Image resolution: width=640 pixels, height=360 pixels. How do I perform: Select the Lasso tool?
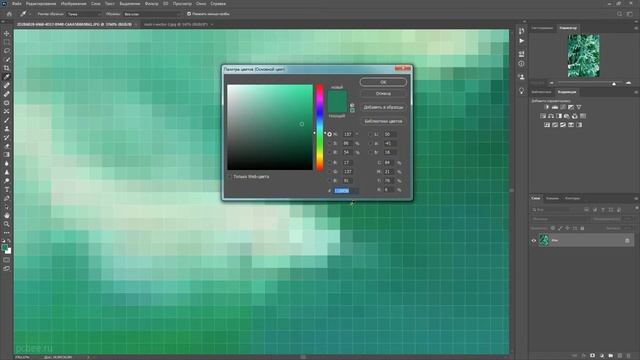pyautogui.click(x=7, y=51)
